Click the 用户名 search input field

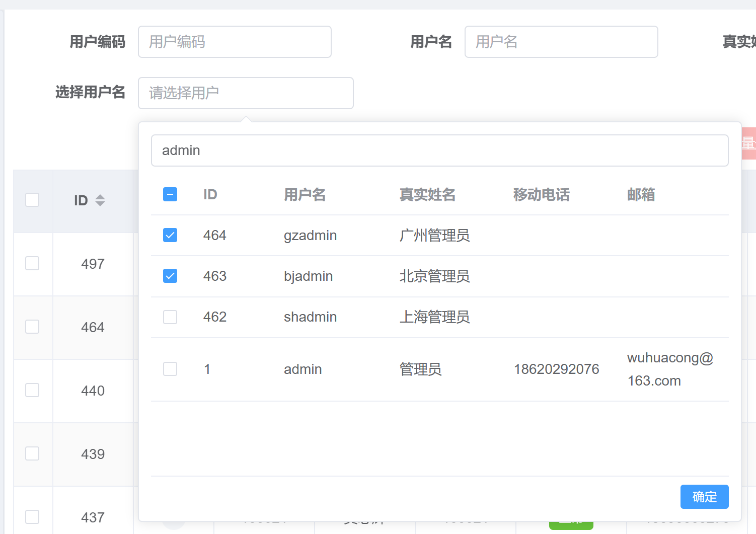(561, 42)
